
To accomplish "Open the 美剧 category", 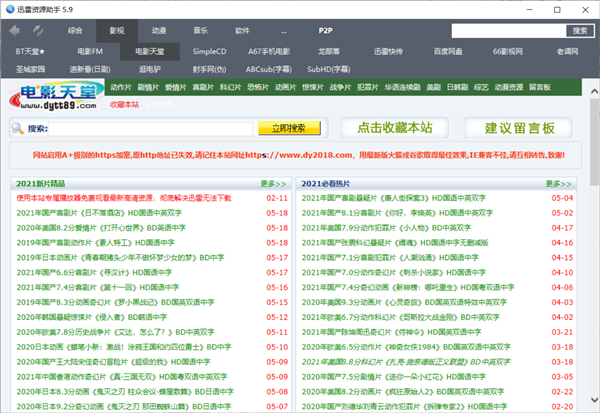I will pos(434,87).
